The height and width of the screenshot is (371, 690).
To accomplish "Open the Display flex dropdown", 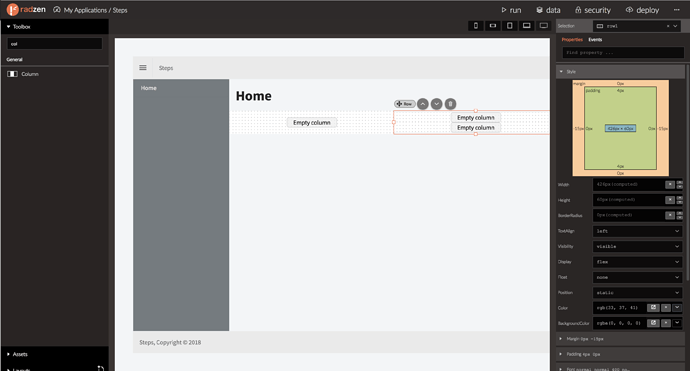I will [637, 262].
